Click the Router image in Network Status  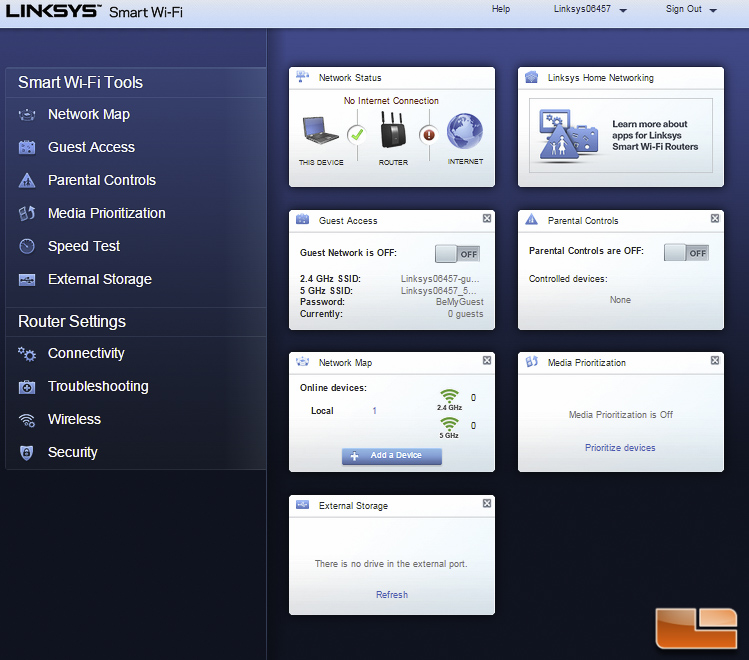click(x=393, y=129)
